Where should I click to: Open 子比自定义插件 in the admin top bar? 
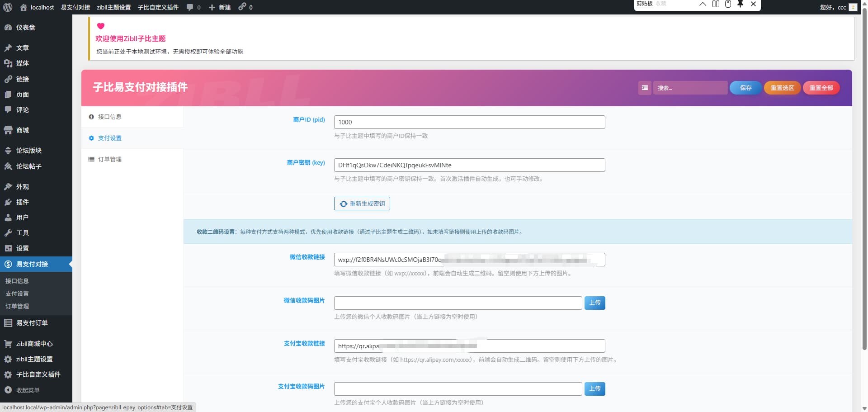158,7
